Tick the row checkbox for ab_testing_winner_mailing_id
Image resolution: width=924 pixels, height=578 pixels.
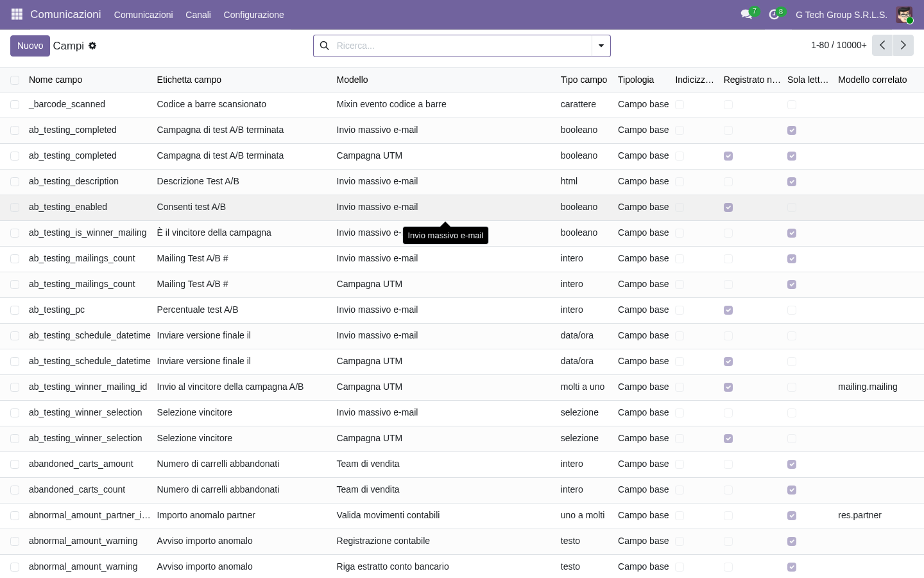coord(15,387)
